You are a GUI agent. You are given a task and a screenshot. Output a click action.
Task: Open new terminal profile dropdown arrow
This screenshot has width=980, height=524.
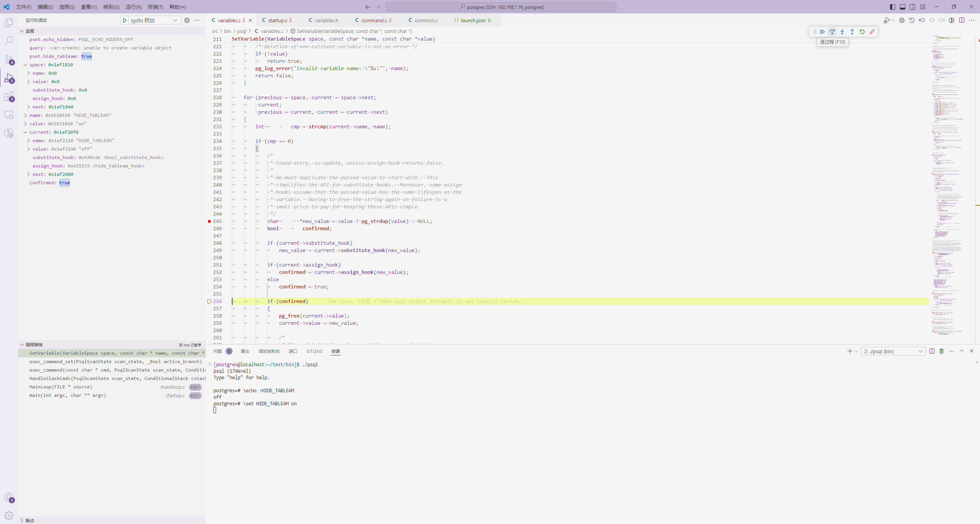pos(856,351)
